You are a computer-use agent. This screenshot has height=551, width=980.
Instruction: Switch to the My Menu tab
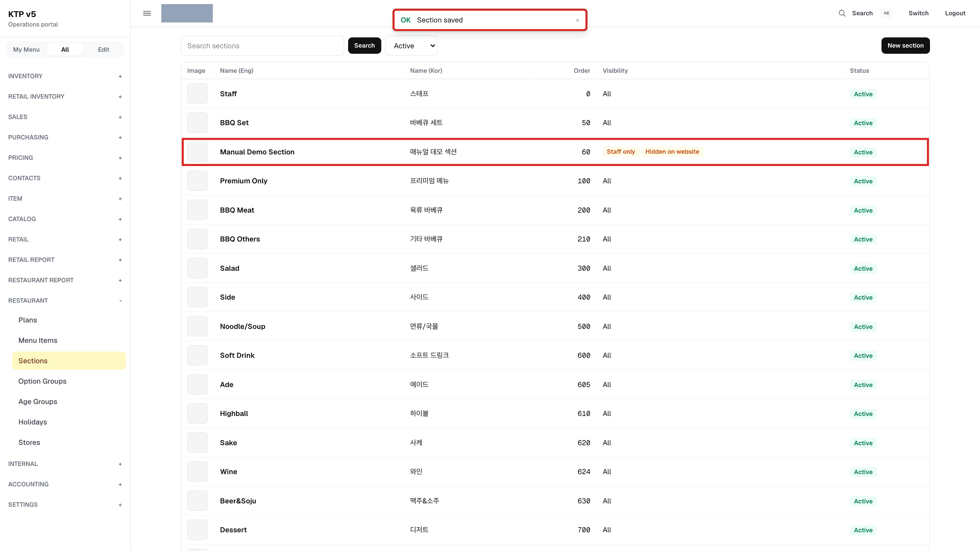[x=26, y=49]
